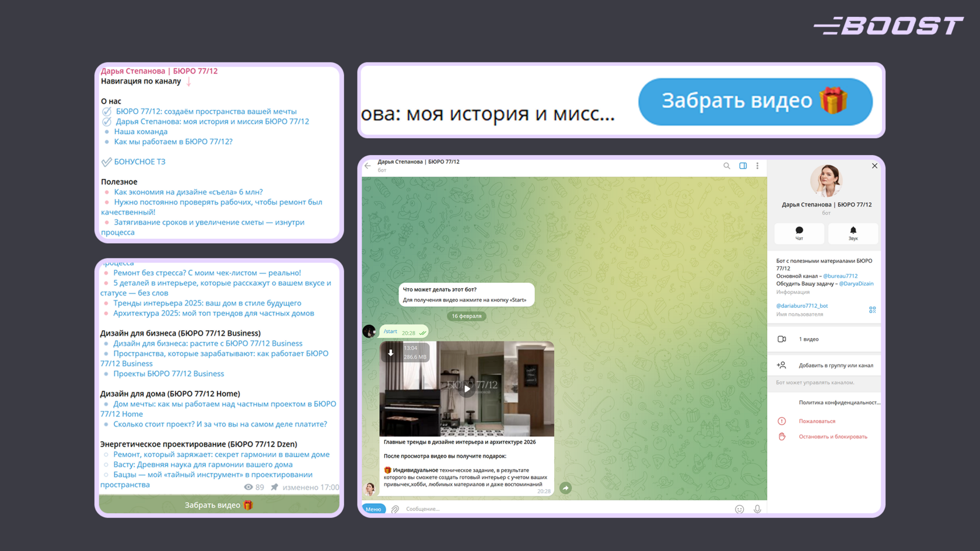Image resolution: width=980 pixels, height=551 pixels.
Task: Click the paperclip attach icon
Action: coord(395,509)
